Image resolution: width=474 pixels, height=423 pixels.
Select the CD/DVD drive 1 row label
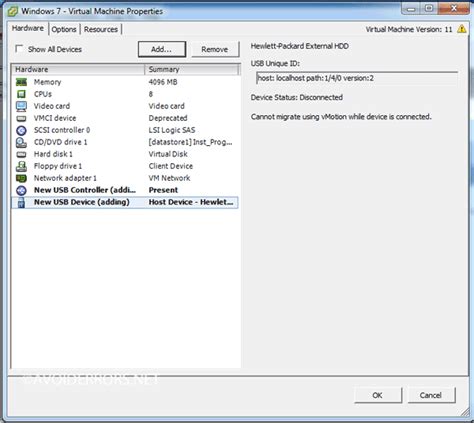tap(61, 142)
